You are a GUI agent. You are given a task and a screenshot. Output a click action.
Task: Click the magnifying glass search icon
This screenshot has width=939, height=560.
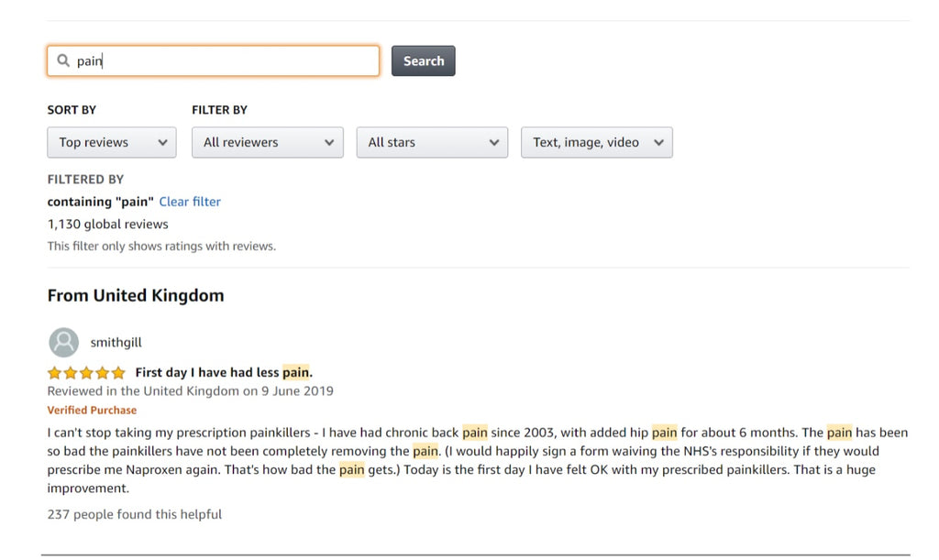pyautogui.click(x=63, y=61)
